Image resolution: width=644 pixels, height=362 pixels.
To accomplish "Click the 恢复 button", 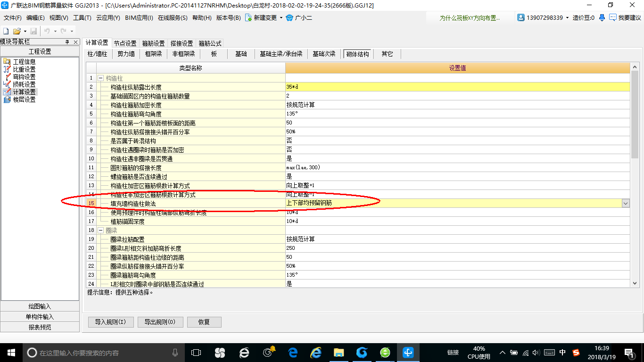I will click(204, 322).
